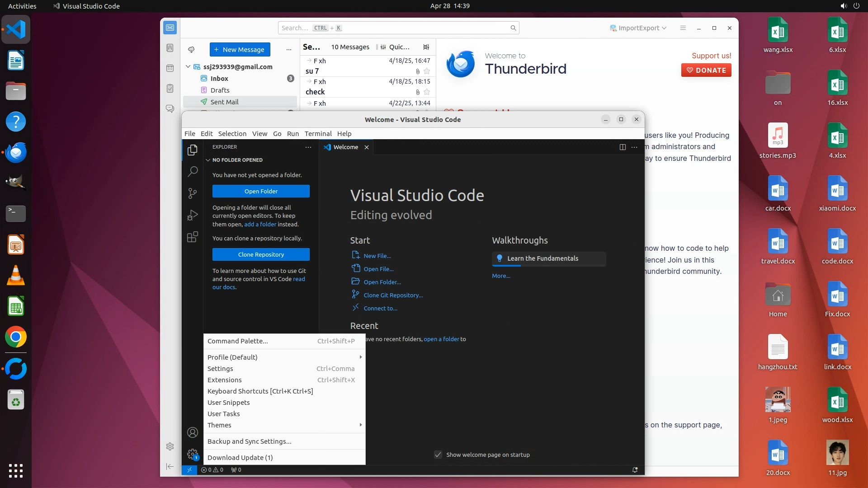Star the 'su 7' message
868x488 pixels.
[427, 71]
